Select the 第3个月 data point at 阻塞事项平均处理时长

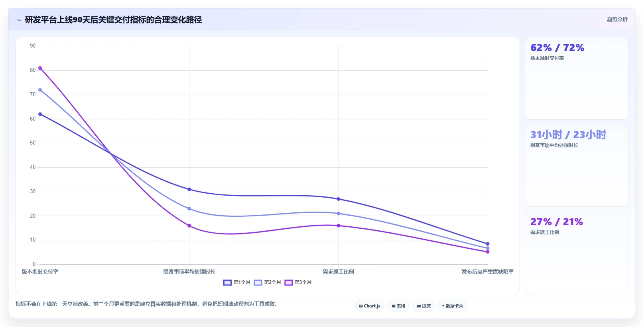point(189,226)
